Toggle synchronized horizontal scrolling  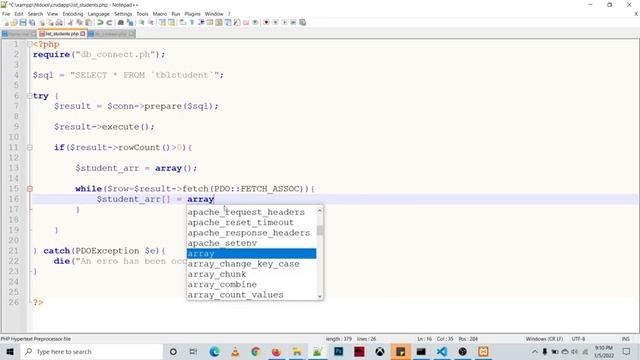point(171,22)
